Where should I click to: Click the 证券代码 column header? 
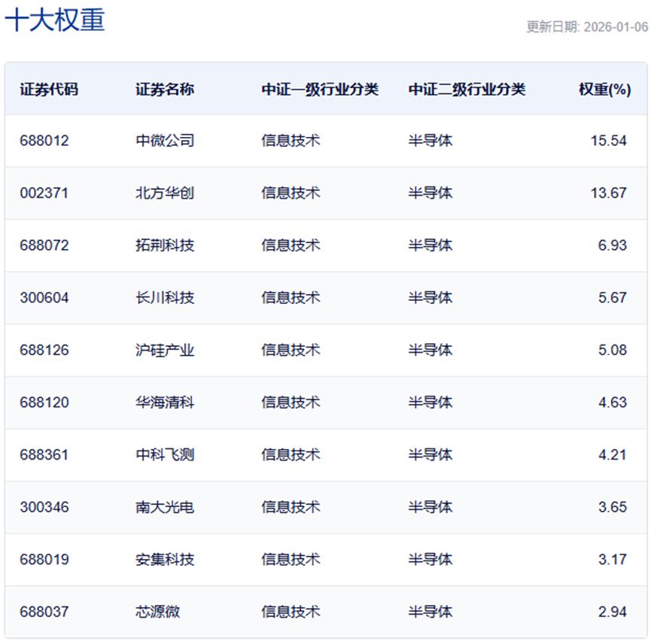tap(49, 90)
